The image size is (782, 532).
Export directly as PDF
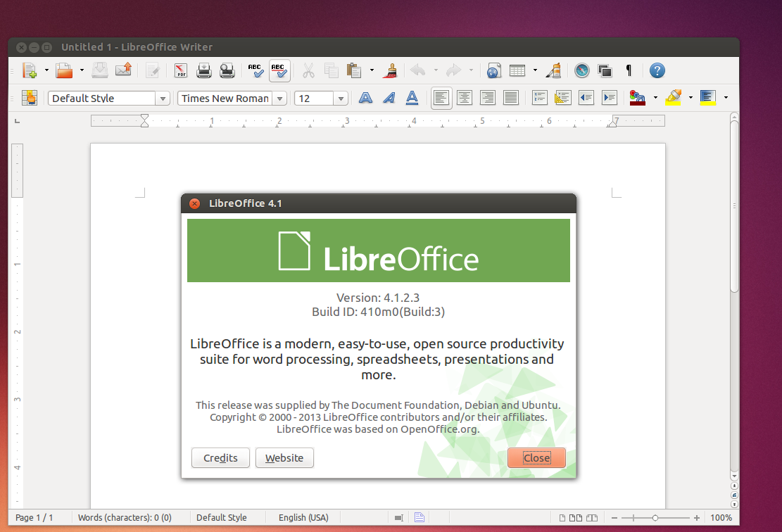point(180,70)
